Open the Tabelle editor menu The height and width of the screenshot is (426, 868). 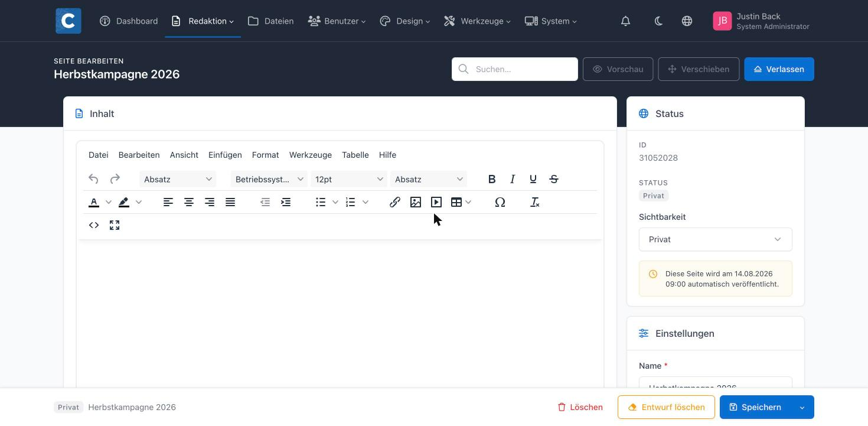click(355, 155)
